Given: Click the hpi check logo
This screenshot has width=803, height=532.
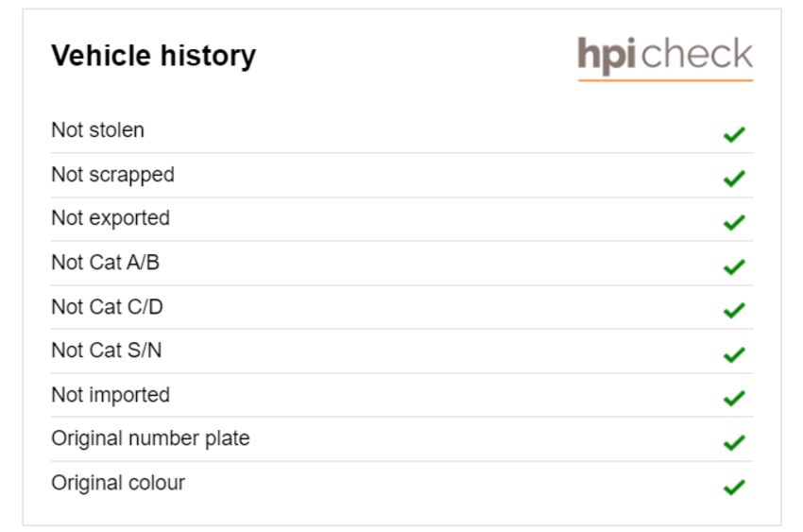Looking at the screenshot, I should pos(665,58).
